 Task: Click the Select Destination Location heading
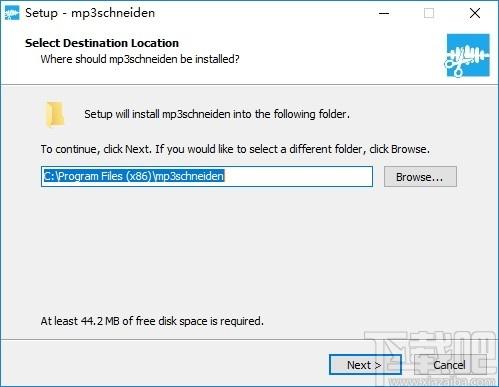pyautogui.click(x=102, y=43)
